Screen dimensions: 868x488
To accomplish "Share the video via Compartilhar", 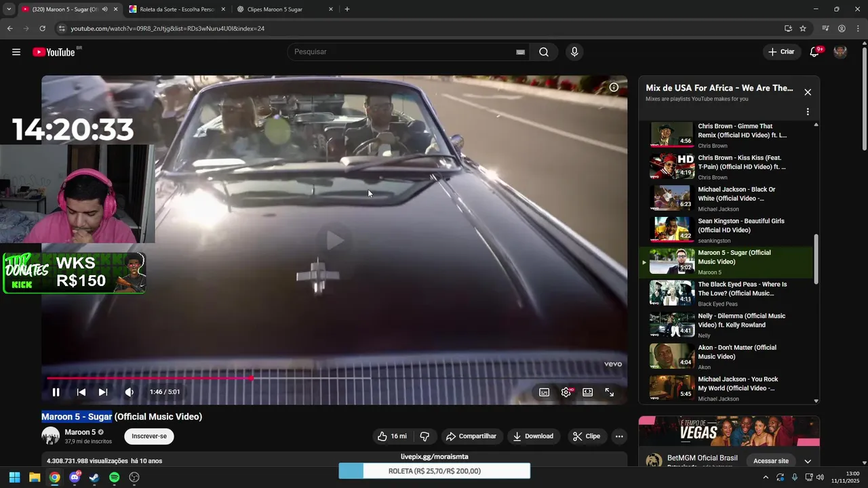I will pos(471,436).
